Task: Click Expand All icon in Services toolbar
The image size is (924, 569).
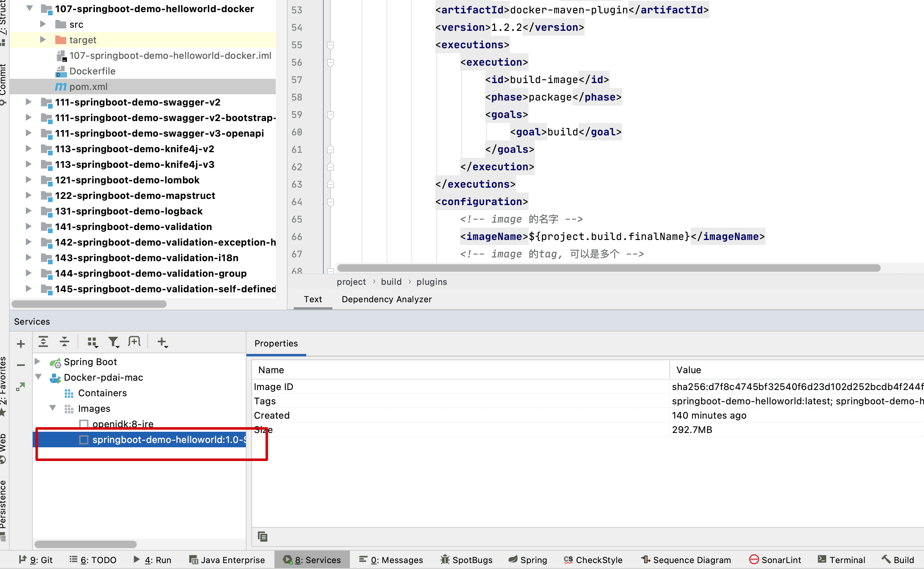Action: (43, 342)
